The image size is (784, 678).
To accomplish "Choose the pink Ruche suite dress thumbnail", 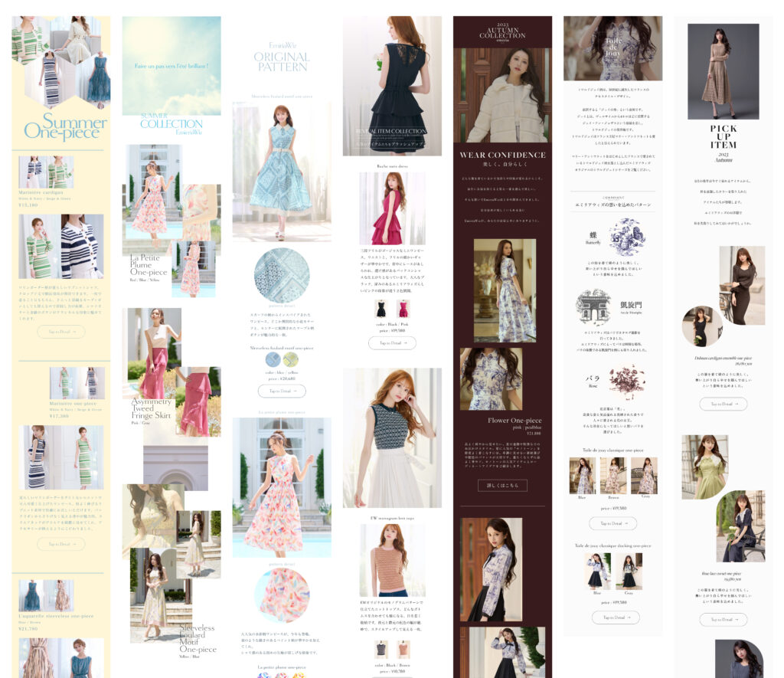I will point(403,309).
